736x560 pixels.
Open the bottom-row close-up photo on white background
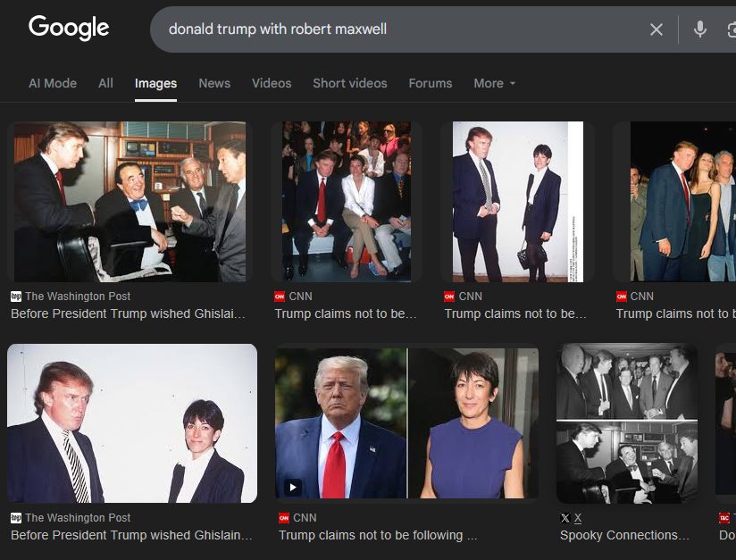pos(132,423)
